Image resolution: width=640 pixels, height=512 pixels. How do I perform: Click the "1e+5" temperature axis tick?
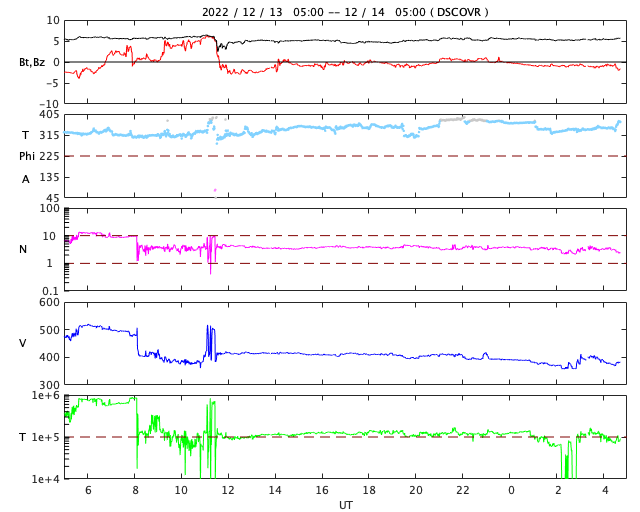pyautogui.click(x=45, y=437)
